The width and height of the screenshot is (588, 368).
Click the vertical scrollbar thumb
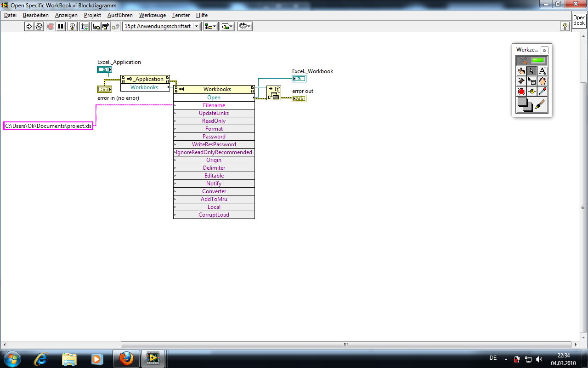click(x=584, y=207)
